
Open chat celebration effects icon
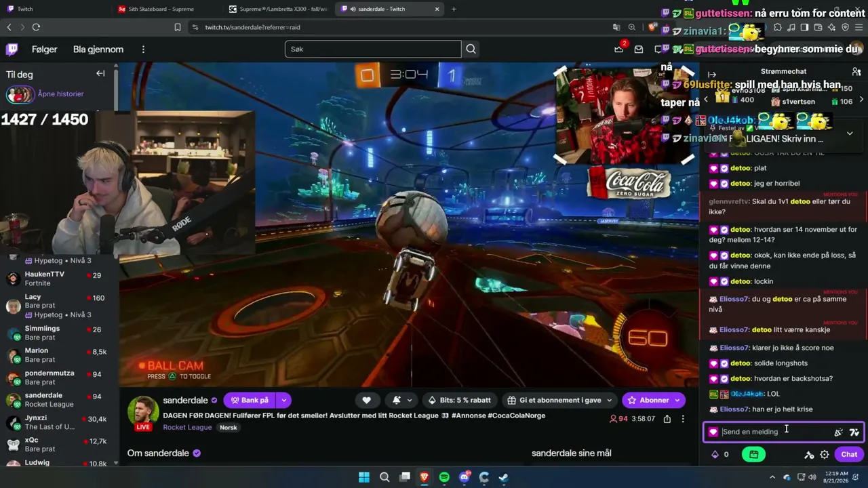pos(839,432)
